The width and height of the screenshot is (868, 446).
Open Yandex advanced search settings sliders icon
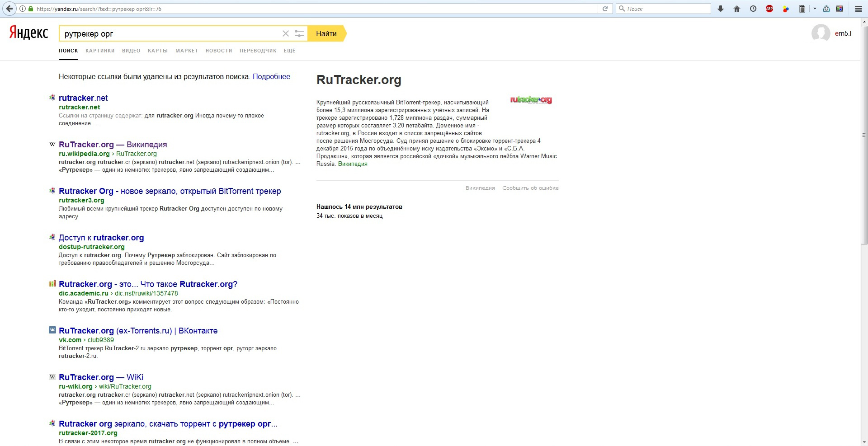pyautogui.click(x=299, y=33)
